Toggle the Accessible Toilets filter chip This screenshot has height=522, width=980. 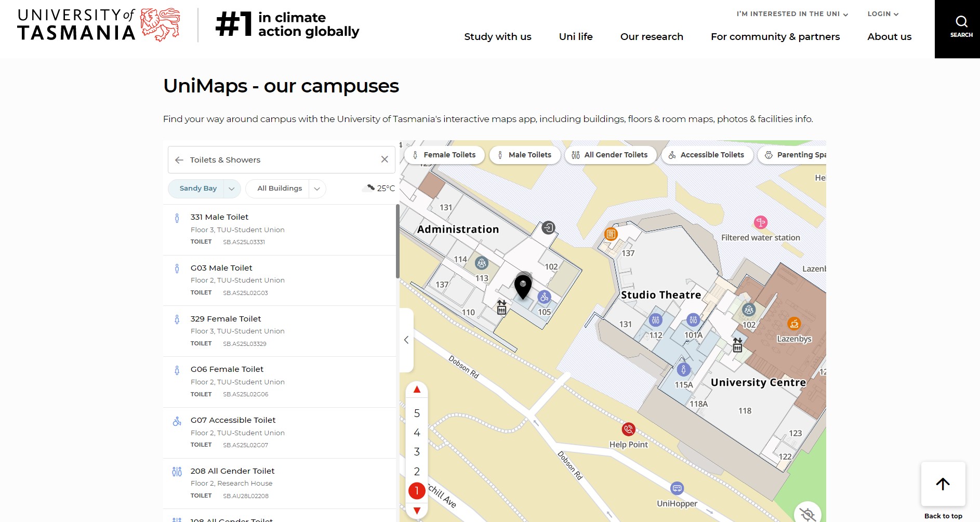click(x=707, y=155)
